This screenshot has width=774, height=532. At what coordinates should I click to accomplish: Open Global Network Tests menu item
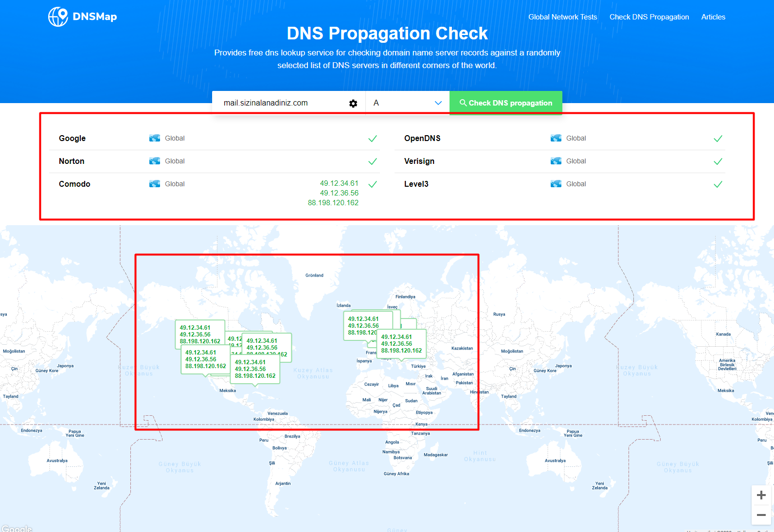coord(563,17)
